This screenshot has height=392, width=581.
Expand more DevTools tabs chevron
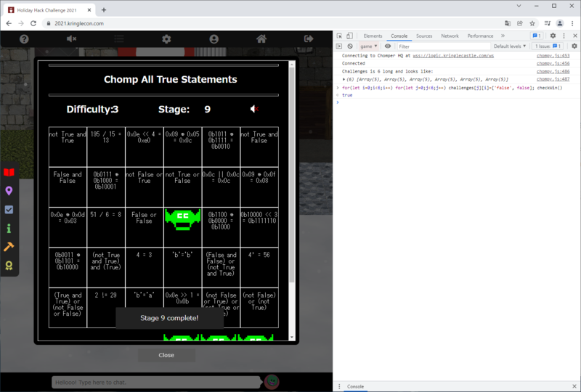(x=503, y=36)
